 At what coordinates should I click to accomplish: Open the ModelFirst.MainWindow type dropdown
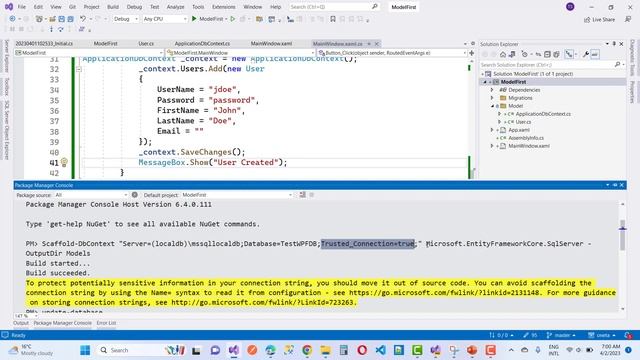(240, 53)
